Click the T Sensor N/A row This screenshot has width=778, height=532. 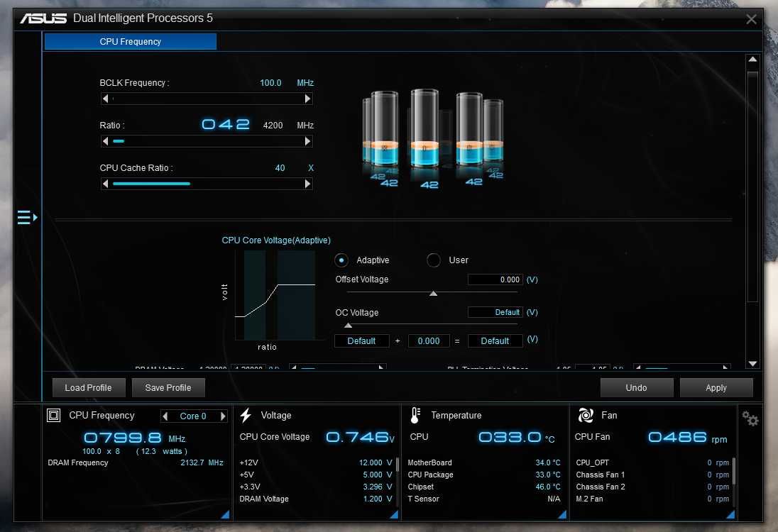(x=484, y=499)
